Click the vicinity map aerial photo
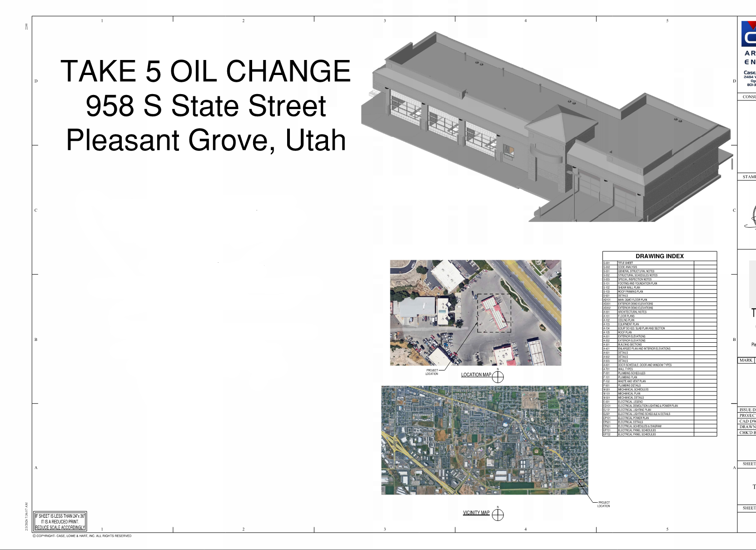The width and height of the screenshot is (756, 550). coord(484,440)
